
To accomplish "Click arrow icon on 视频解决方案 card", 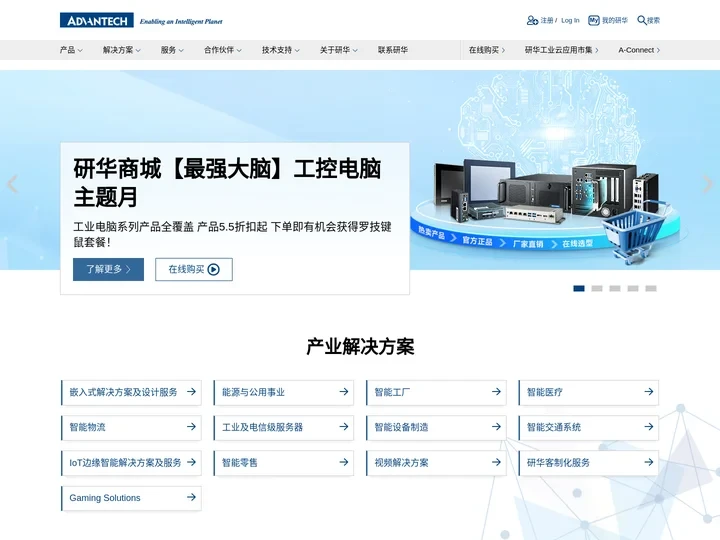I will click(496, 462).
